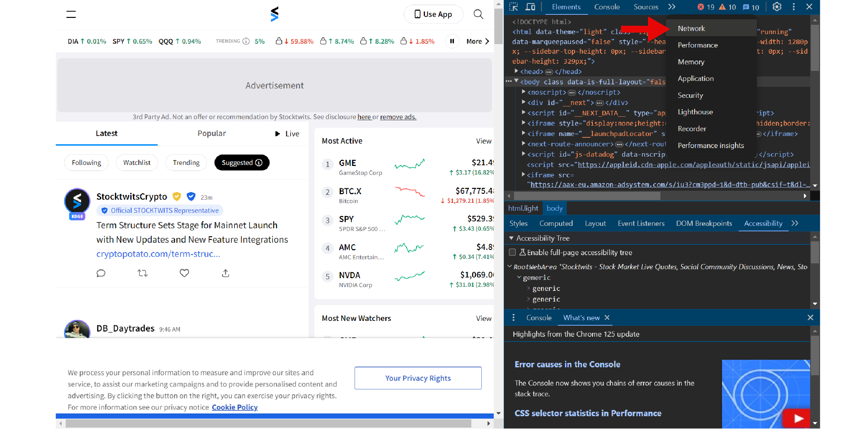Open the GME GameStop row
Viewport: 868px width, 441px height.
pos(408,167)
